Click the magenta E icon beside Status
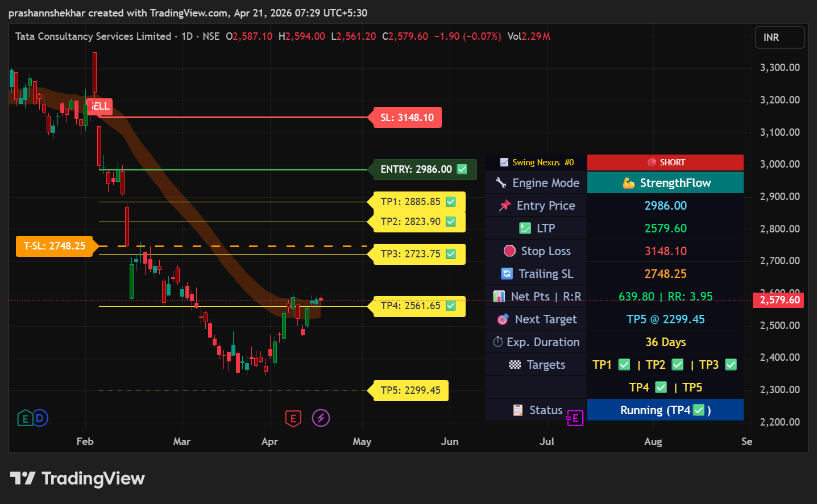 pos(575,419)
